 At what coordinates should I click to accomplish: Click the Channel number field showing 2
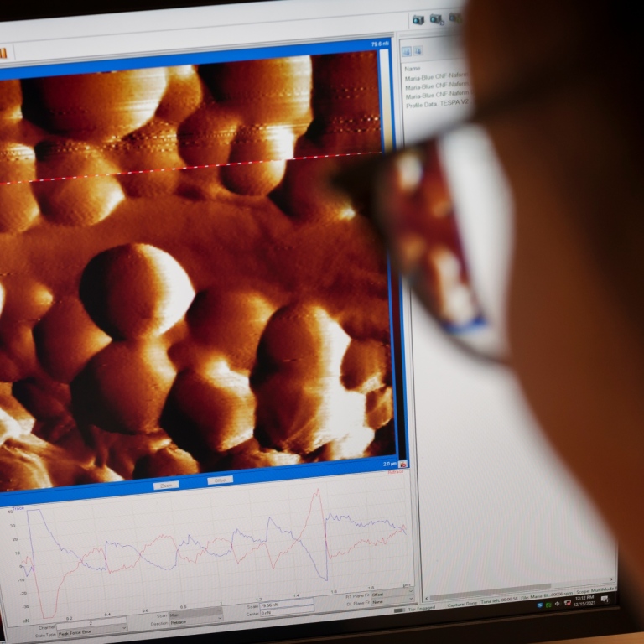tap(91, 625)
